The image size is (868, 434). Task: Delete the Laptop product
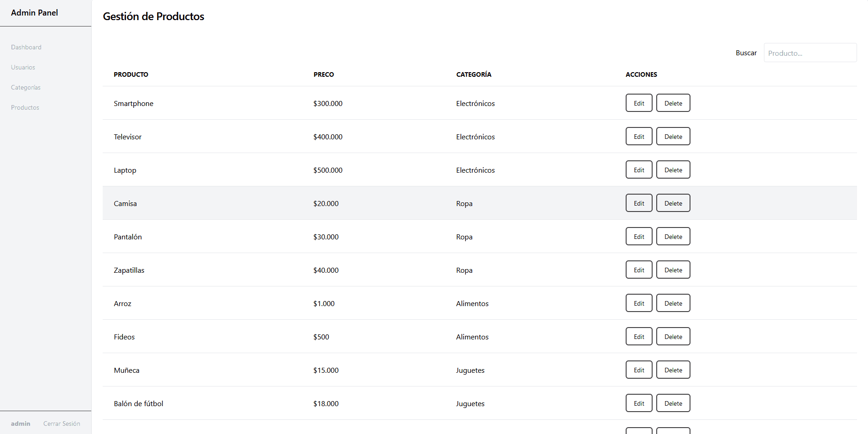[673, 170]
